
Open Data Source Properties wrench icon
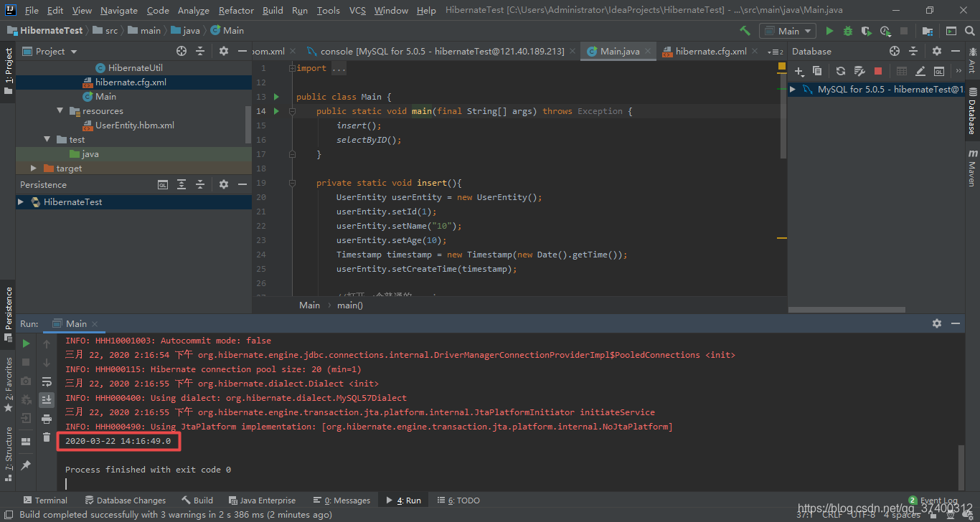click(x=859, y=71)
